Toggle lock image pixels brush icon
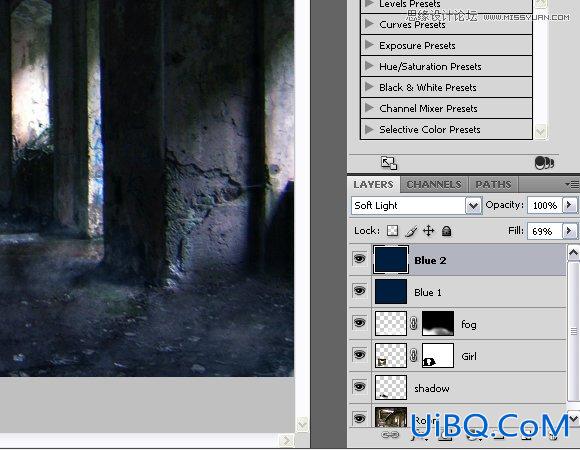Viewport: 580px width, 450px height. click(411, 231)
